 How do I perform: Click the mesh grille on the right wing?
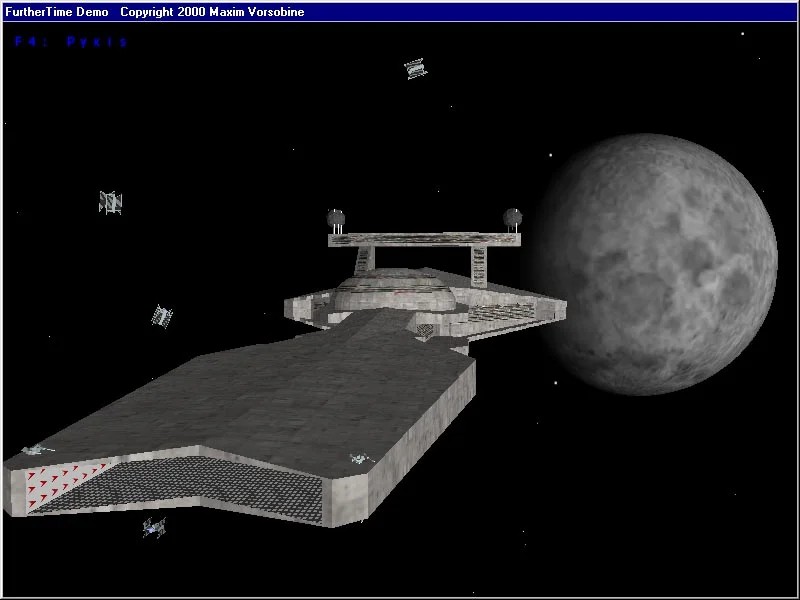[x=505, y=314]
